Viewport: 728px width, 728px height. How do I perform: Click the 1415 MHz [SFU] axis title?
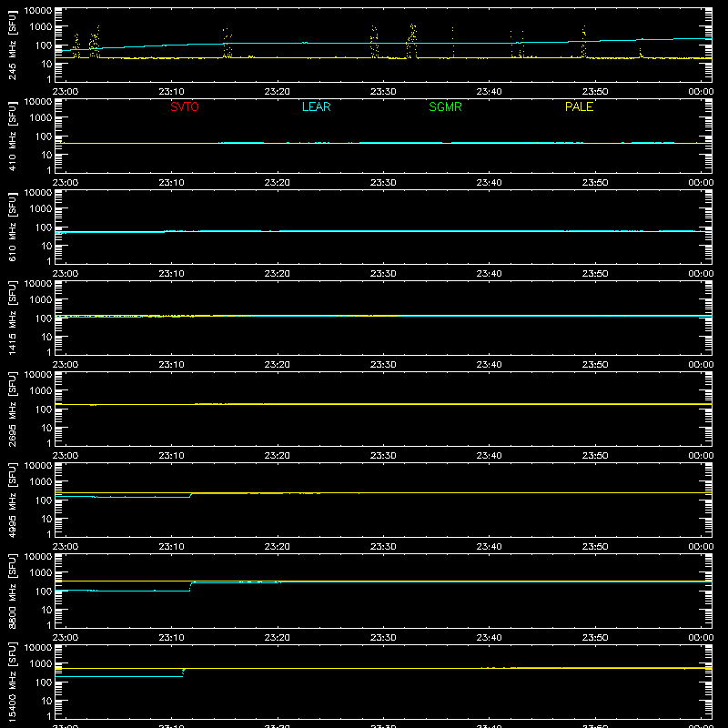(x=12, y=318)
